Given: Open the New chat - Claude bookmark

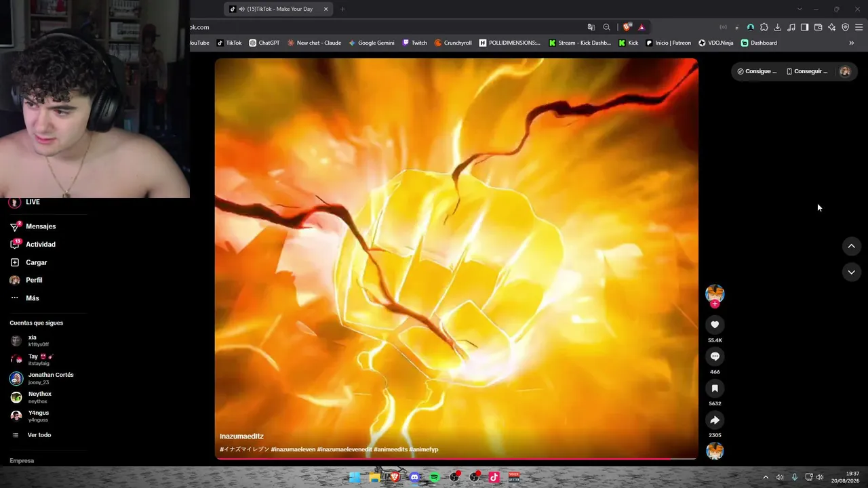Looking at the screenshot, I should [x=314, y=43].
